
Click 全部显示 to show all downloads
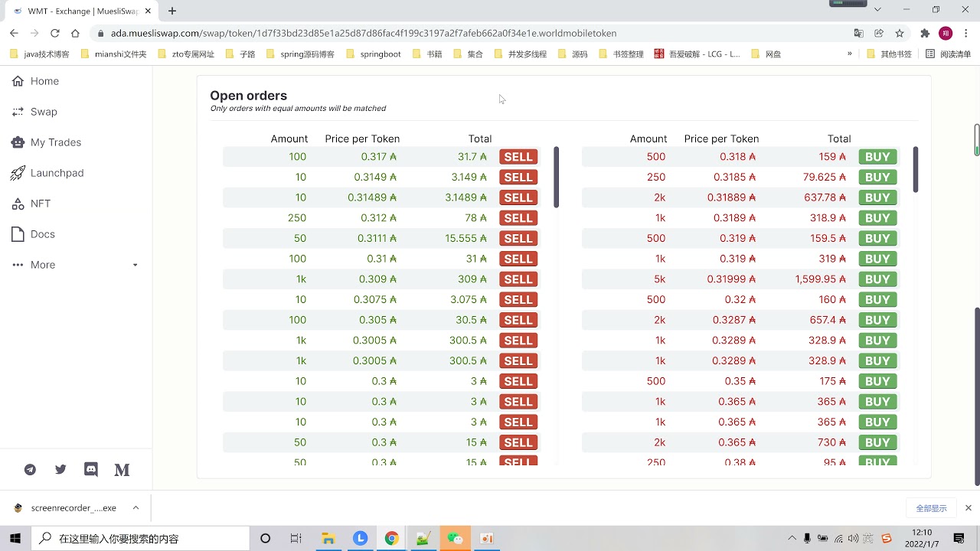(x=931, y=508)
